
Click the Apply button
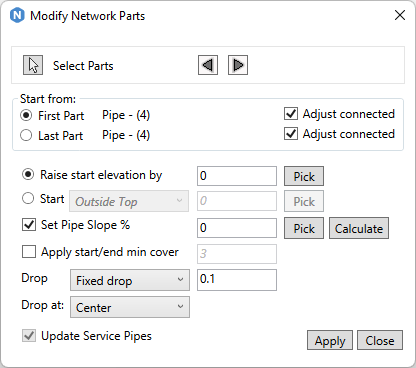tap(330, 340)
